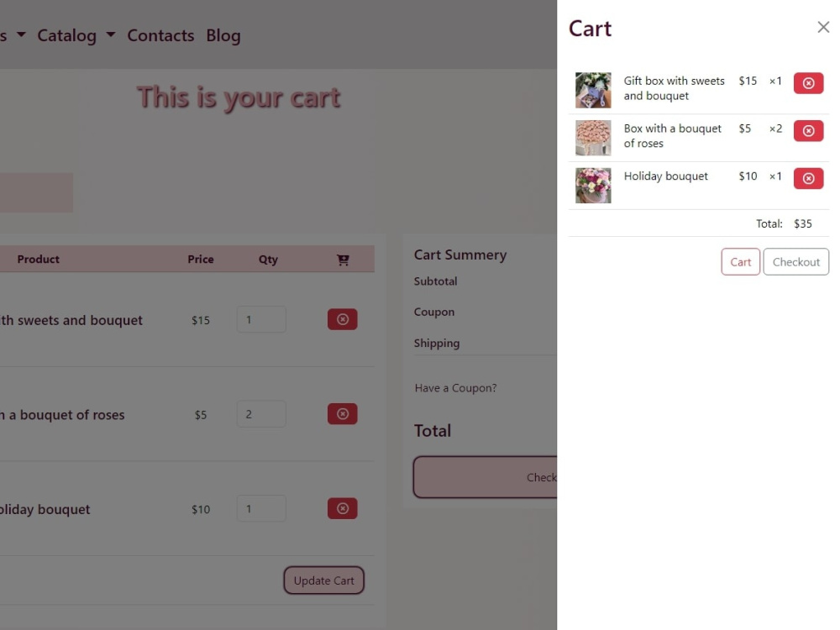Click the ×1 quantity beside Gift box

[775, 81]
